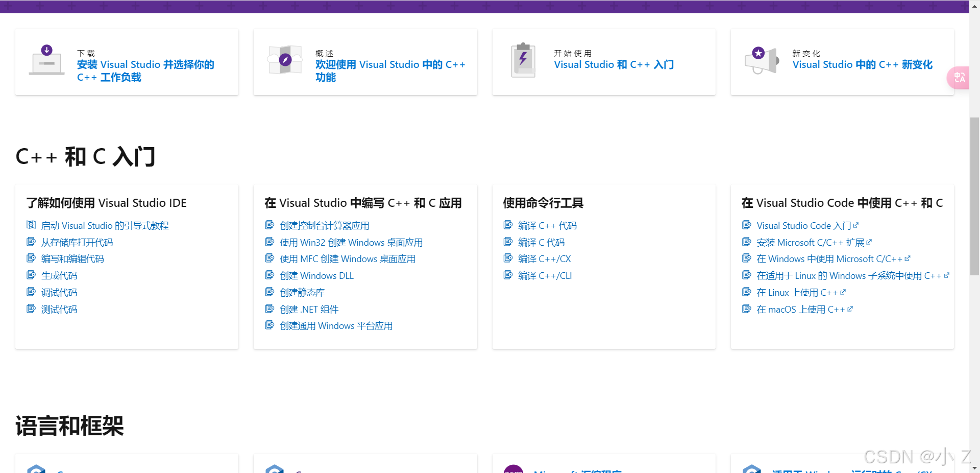
Task: Click icon beside 编译 C++ 代码
Action: [508, 225]
